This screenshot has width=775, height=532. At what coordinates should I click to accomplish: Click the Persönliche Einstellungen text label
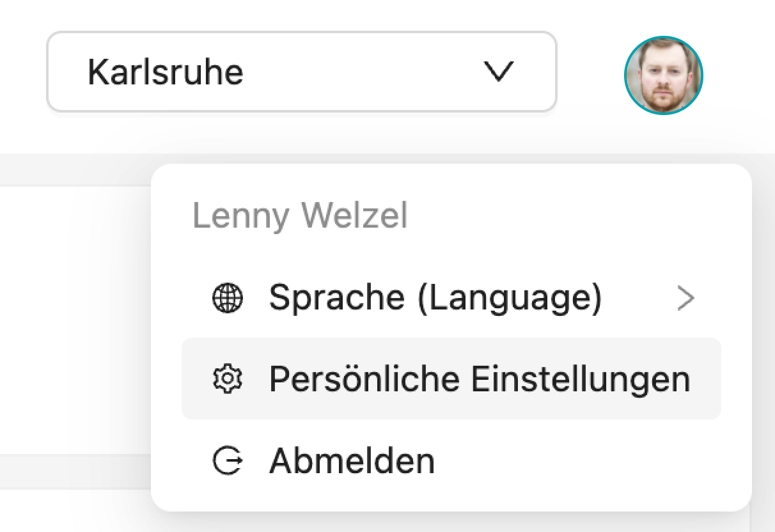tap(480, 379)
